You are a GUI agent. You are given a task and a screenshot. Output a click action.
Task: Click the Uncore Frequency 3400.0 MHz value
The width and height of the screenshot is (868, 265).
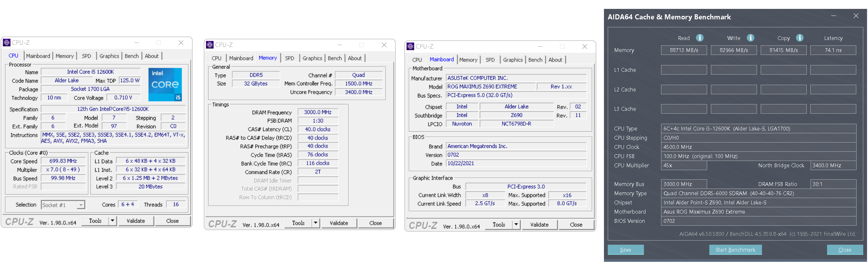point(359,92)
